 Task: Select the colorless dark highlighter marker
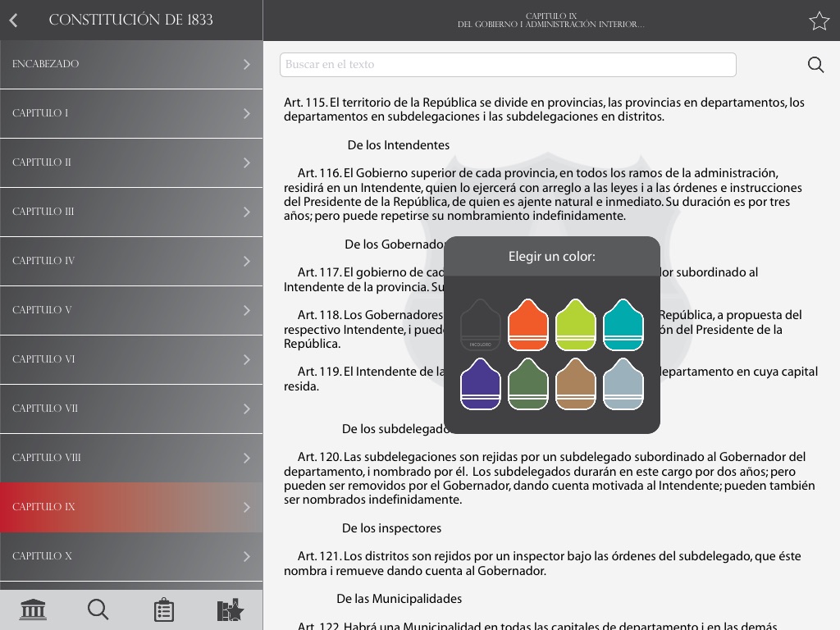pos(481,326)
